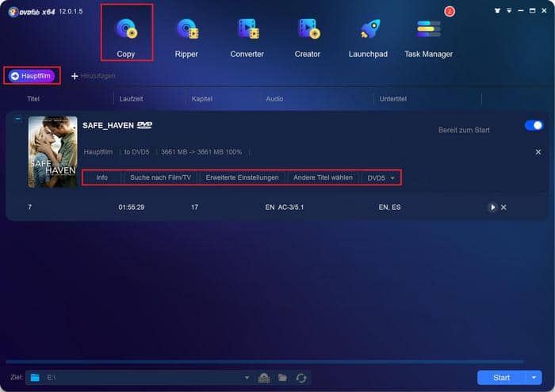This screenshot has width=555, height=392.
Task: Click the chapter count 17
Action: 194,207
